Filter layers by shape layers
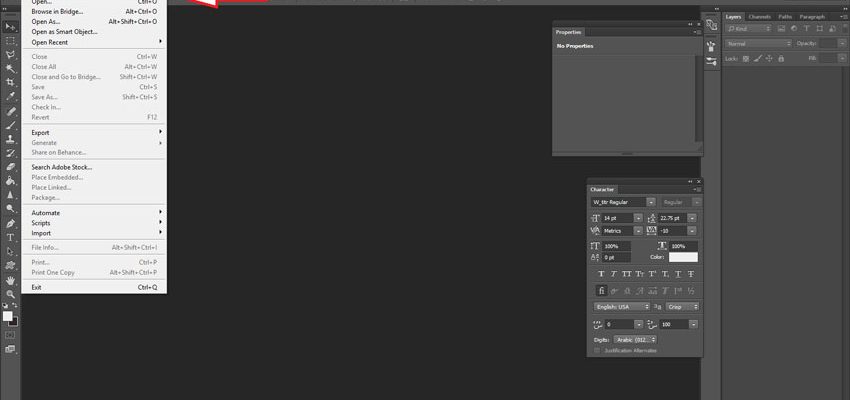The image size is (850, 400). (x=819, y=29)
